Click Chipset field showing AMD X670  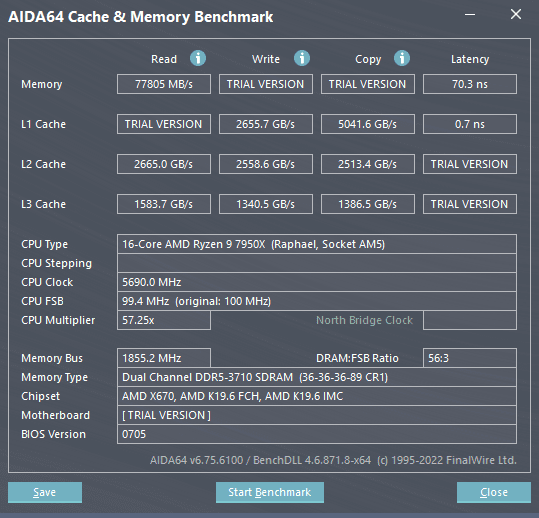(x=317, y=396)
